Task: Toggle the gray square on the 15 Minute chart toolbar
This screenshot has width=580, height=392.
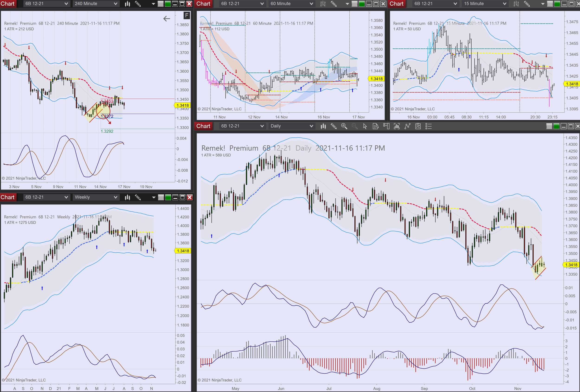Action: point(550,4)
